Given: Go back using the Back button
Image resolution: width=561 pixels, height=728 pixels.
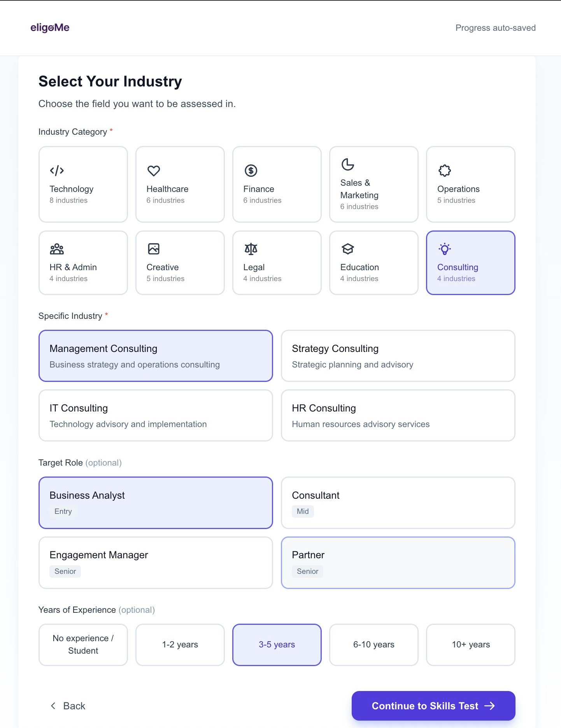Looking at the screenshot, I should tap(68, 706).
